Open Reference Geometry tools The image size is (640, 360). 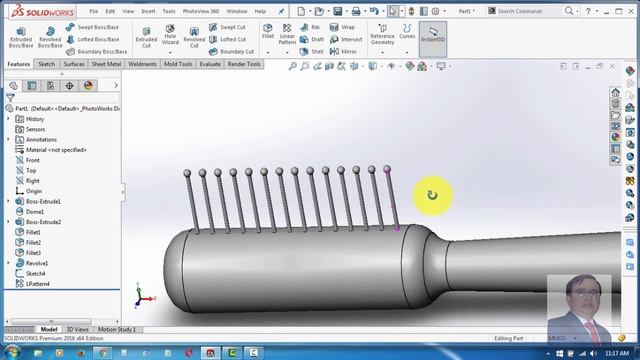click(x=382, y=34)
